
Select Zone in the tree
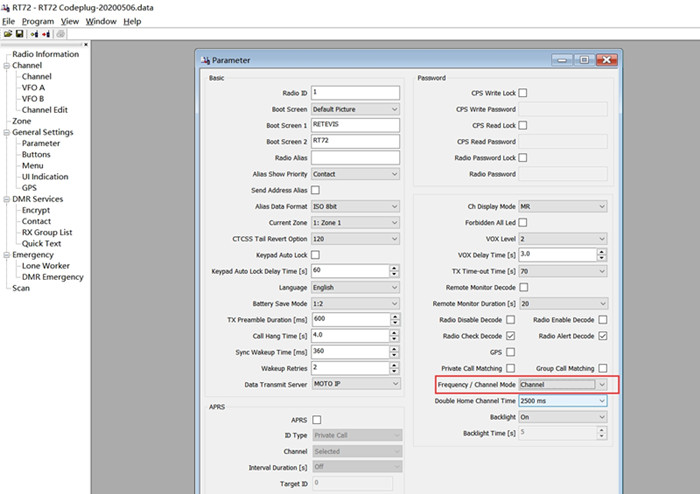point(21,121)
